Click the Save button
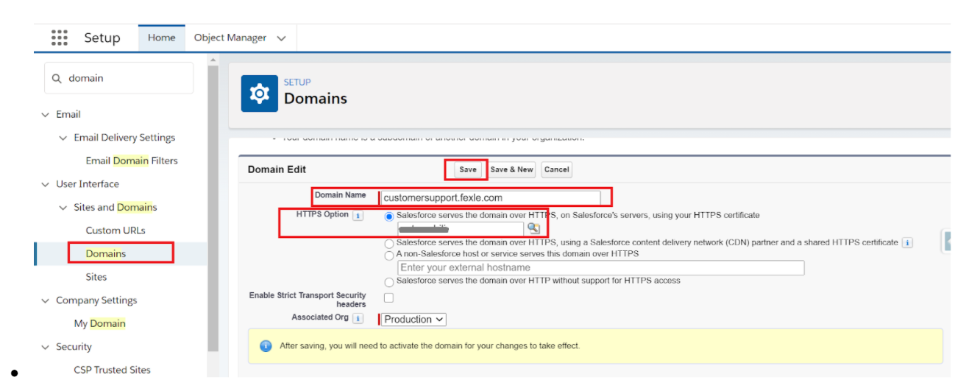The width and height of the screenshot is (980, 380). coord(468,169)
